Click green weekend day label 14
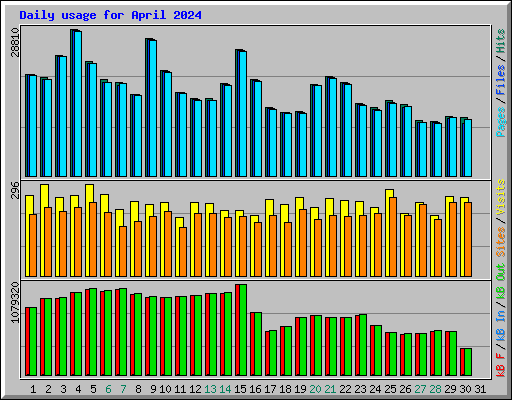Image resolution: width=512 pixels, height=400 pixels. pos(225,389)
